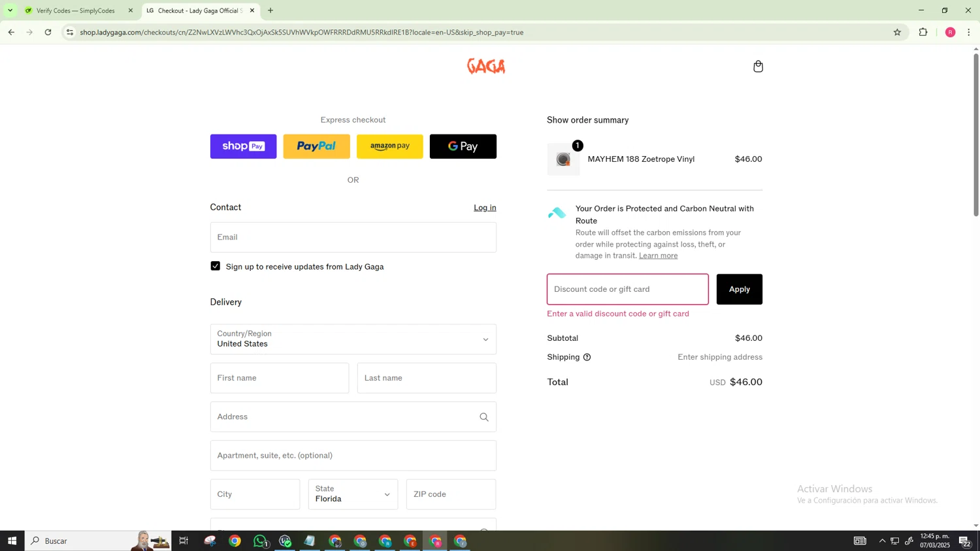
Task: Go back with browser back arrow
Action: pos(11,32)
